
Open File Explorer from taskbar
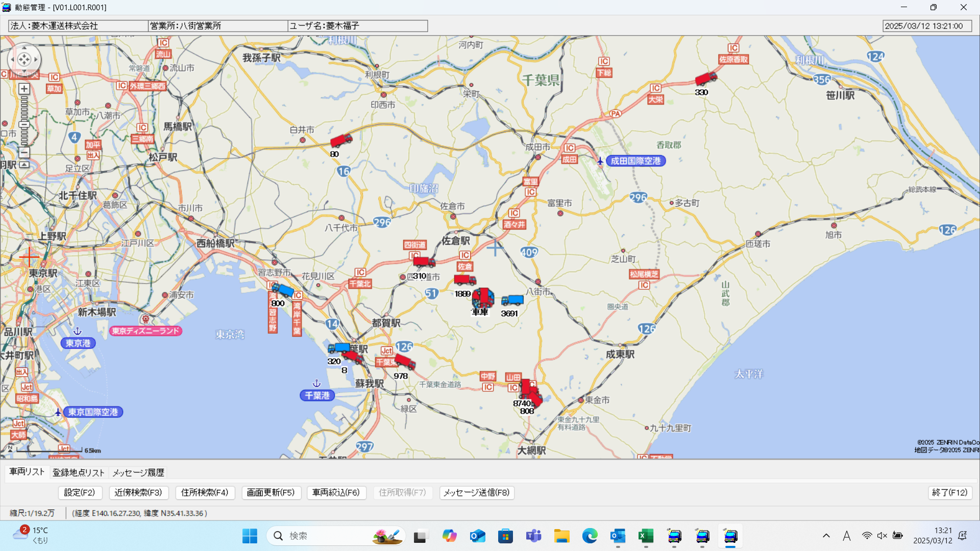click(x=561, y=536)
